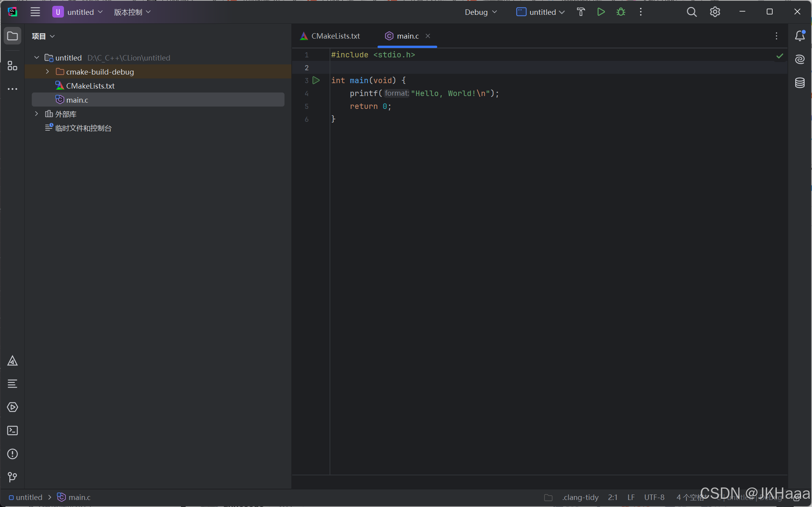Show the Problems tool window
The image size is (812, 507).
12,454
